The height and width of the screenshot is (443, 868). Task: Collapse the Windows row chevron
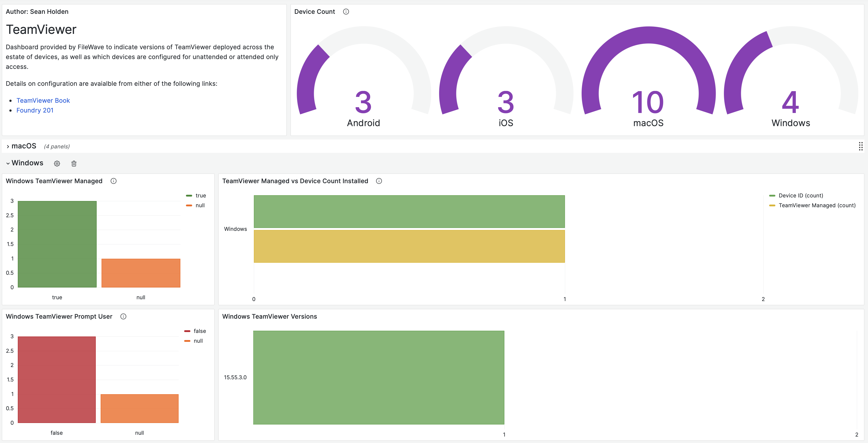[8, 164]
